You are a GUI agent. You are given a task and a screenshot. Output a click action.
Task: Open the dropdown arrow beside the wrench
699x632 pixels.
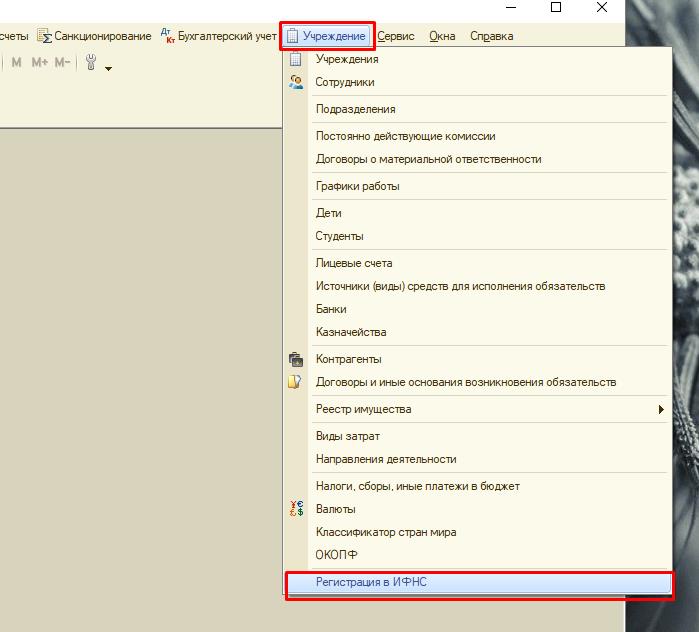pos(108,68)
